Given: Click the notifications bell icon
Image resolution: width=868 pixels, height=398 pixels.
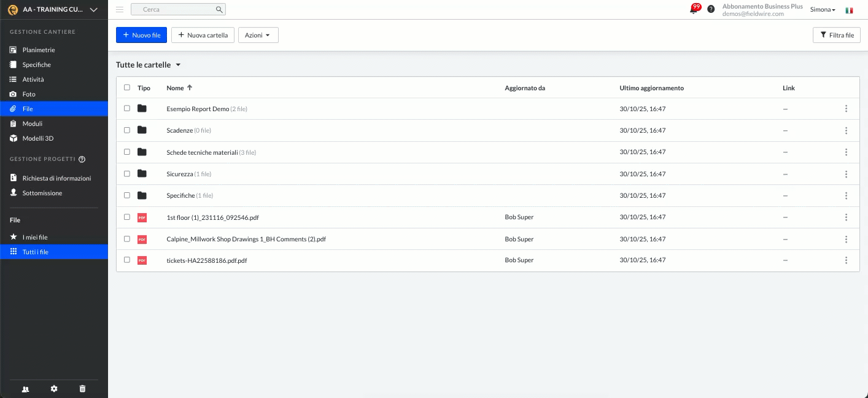Looking at the screenshot, I should [x=694, y=10].
